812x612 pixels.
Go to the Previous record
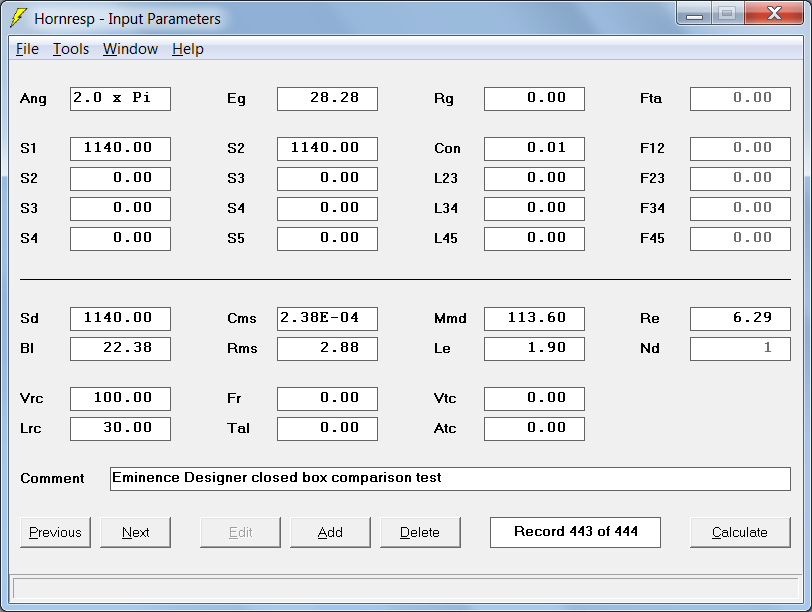coord(55,532)
